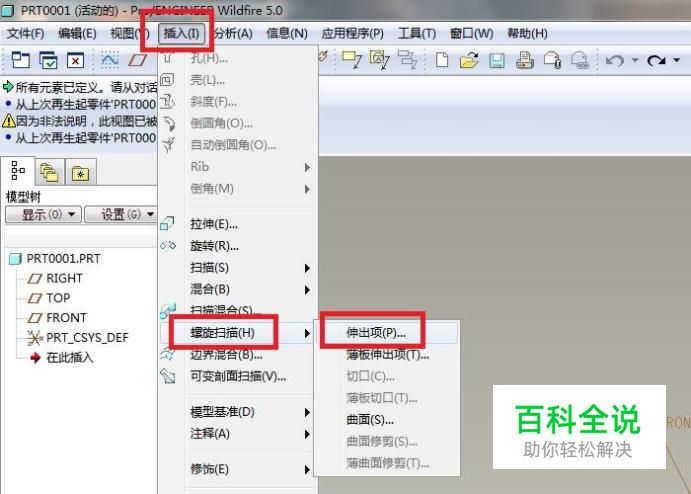Click the window icon with green checkmark
This screenshot has height=494, width=691.
click(48, 60)
